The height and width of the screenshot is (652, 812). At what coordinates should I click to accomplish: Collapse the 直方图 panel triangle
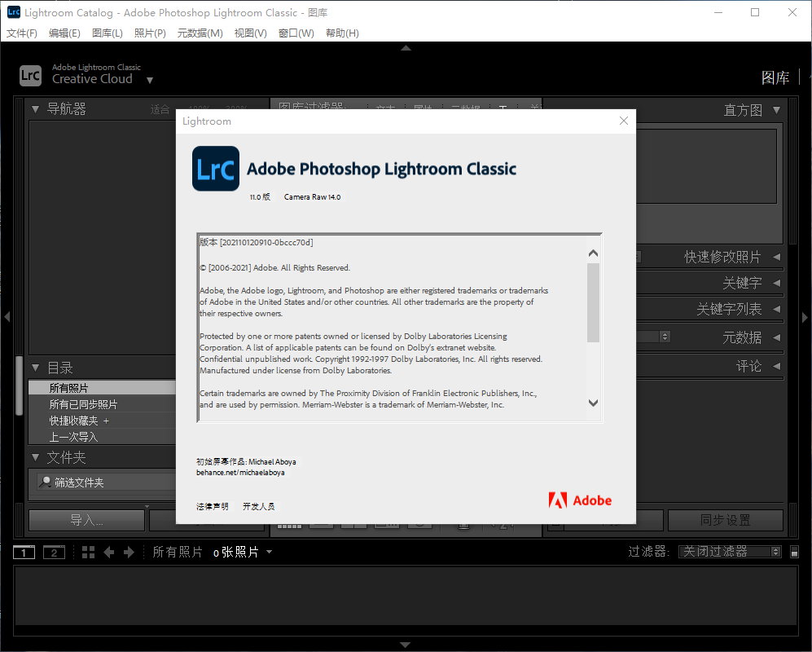coord(776,110)
